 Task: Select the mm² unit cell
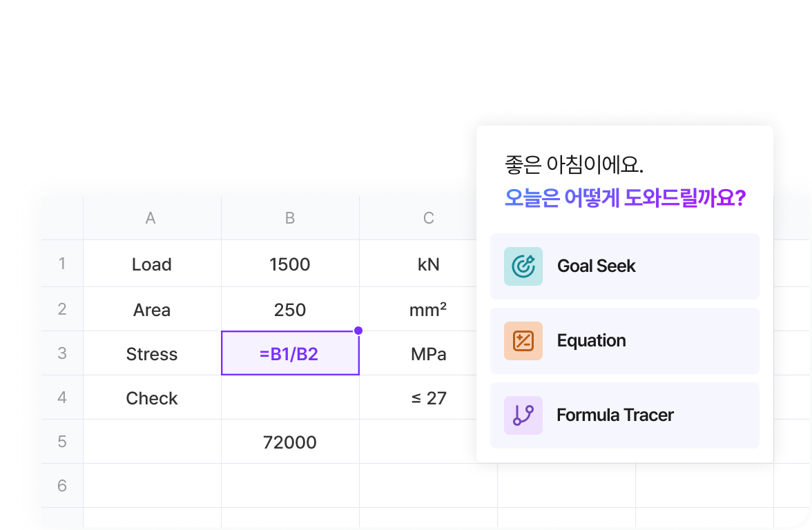[428, 310]
